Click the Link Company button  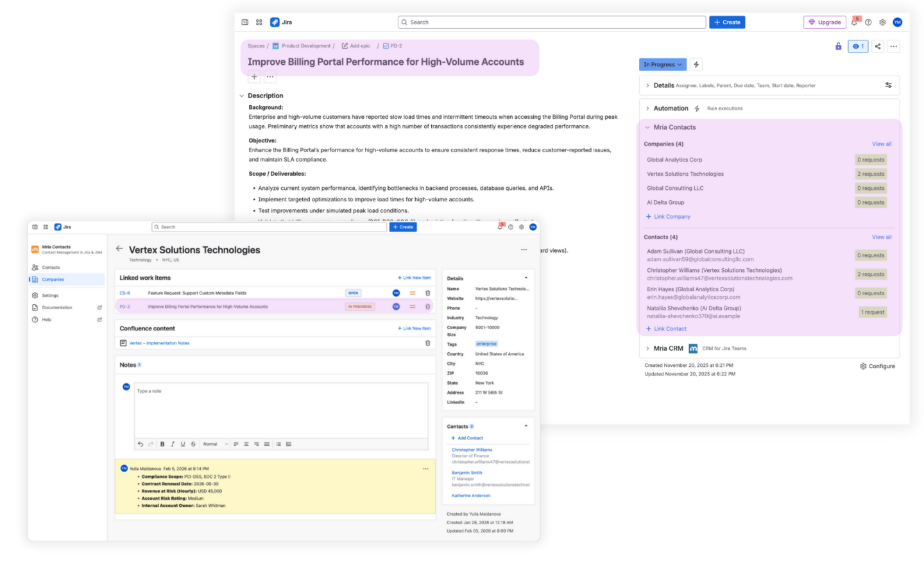(x=669, y=216)
